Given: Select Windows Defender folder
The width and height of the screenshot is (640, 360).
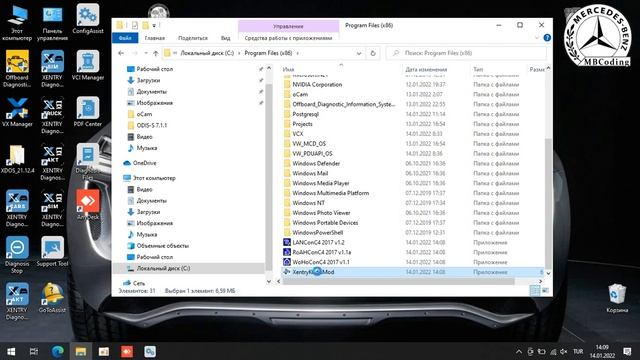Looking at the screenshot, I should tap(316, 163).
